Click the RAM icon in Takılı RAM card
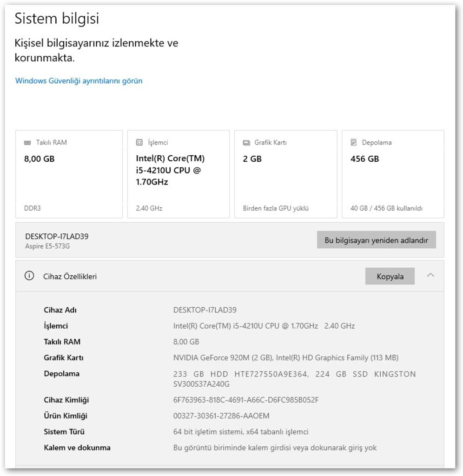 (x=27, y=142)
